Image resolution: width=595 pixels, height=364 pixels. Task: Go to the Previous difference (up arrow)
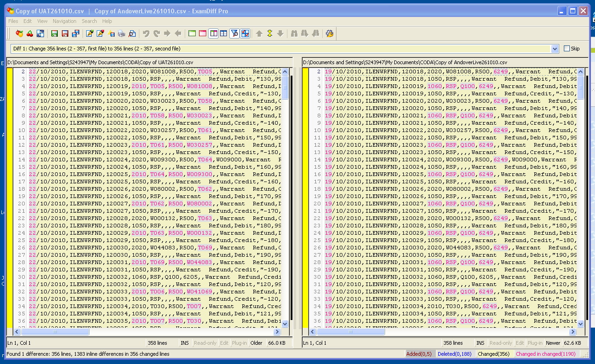click(x=259, y=33)
